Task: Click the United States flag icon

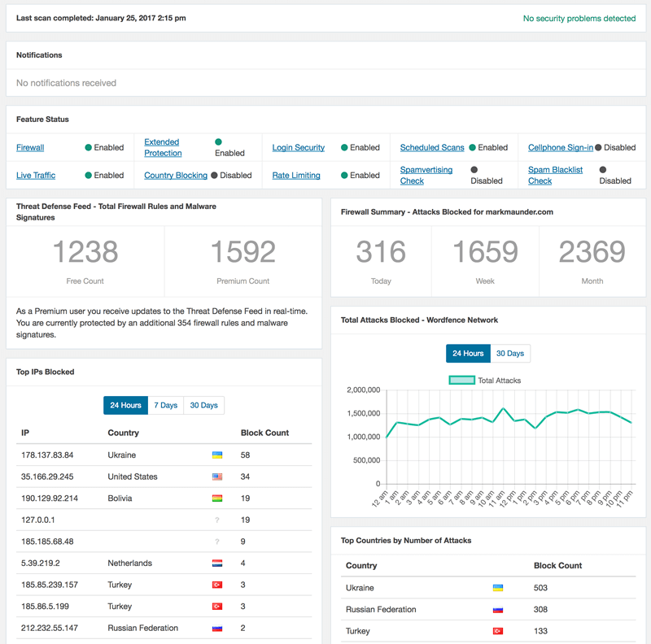Action: click(216, 476)
